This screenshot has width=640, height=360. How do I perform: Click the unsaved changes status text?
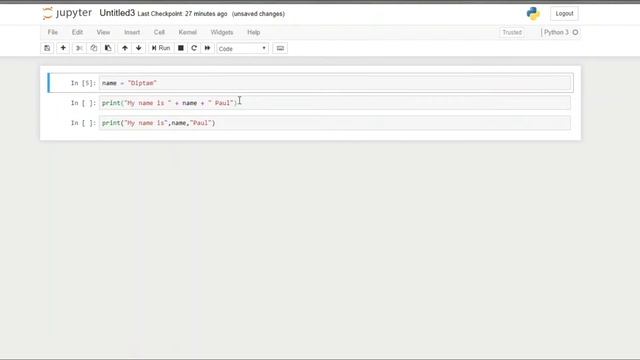click(258, 14)
